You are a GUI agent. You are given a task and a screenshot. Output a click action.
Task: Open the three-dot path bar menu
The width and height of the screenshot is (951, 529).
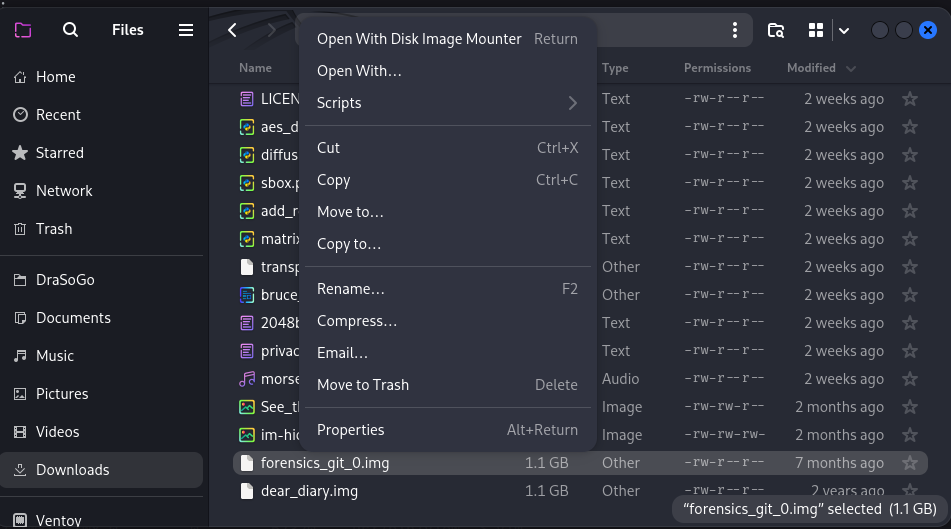[734, 30]
